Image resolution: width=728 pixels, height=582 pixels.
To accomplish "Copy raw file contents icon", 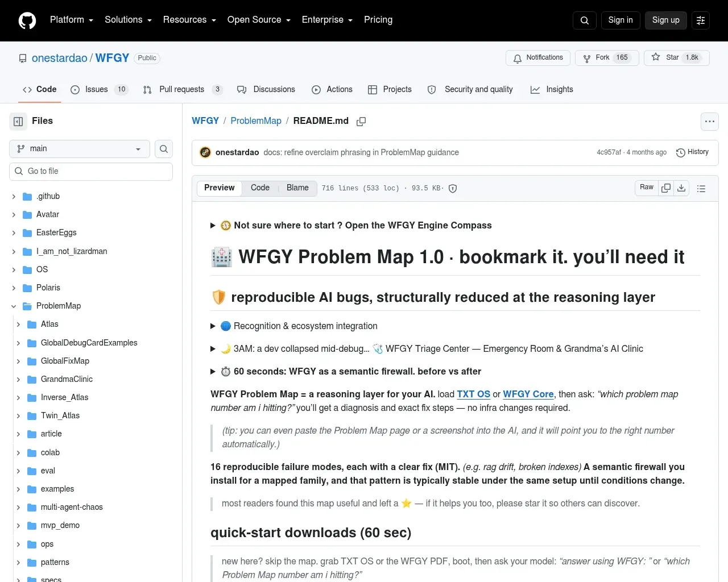I will click(666, 188).
